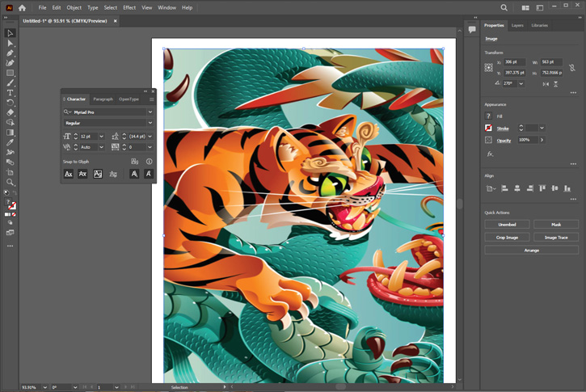Open the File menu

[x=42, y=7]
